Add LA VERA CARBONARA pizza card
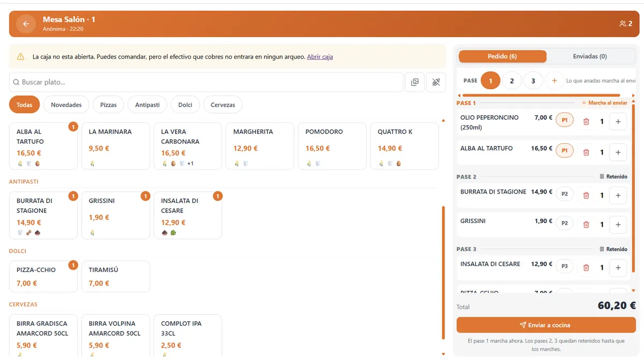This screenshot has height=362, width=644. pyautogui.click(x=188, y=146)
